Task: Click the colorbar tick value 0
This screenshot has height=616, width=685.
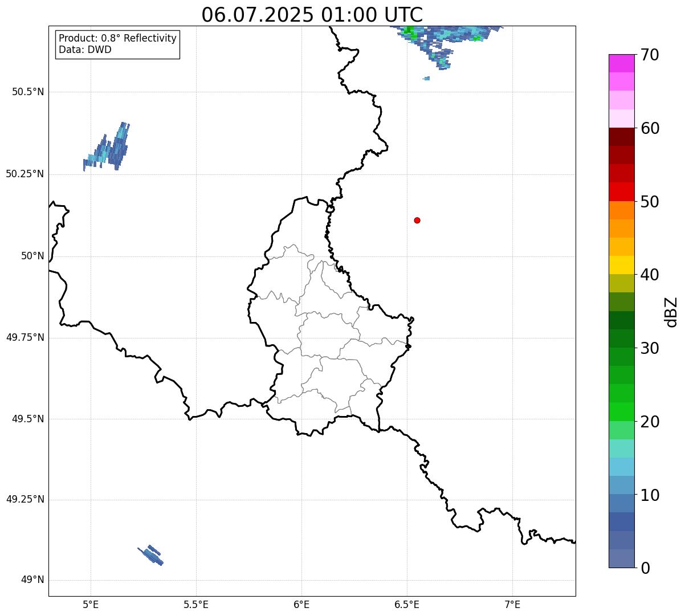Action: point(646,568)
